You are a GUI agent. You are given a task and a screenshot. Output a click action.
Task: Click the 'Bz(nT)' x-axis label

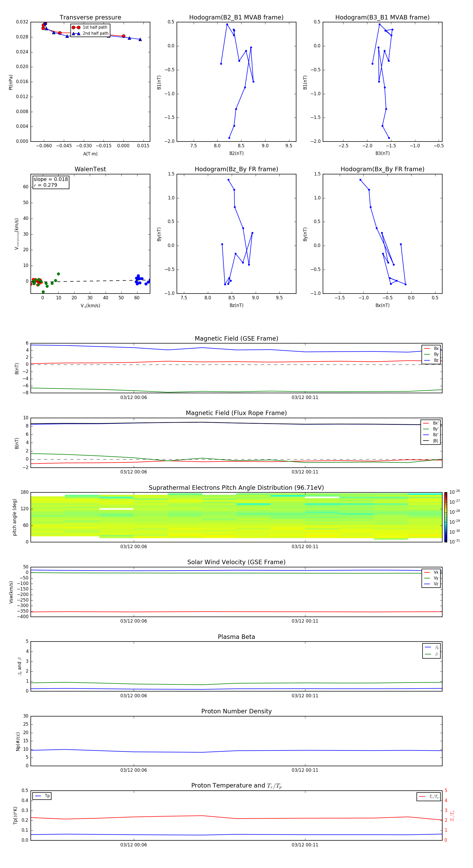[x=236, y=305]
